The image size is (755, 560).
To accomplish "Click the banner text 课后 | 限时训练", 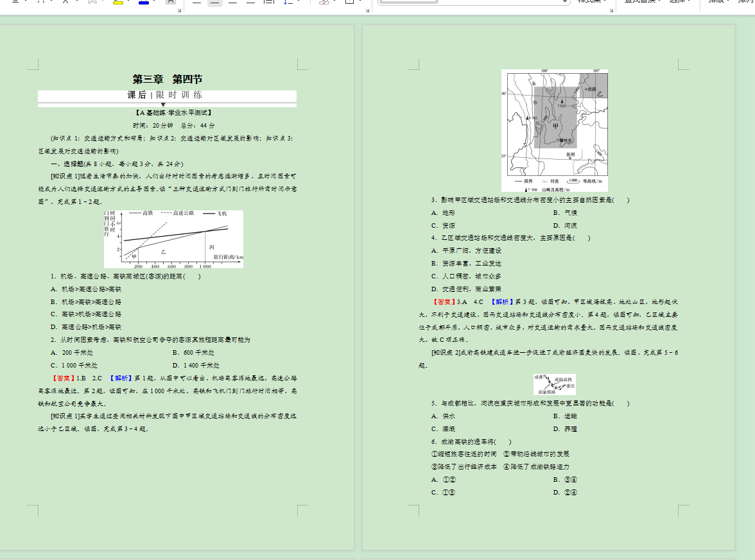I will point(164,95).
